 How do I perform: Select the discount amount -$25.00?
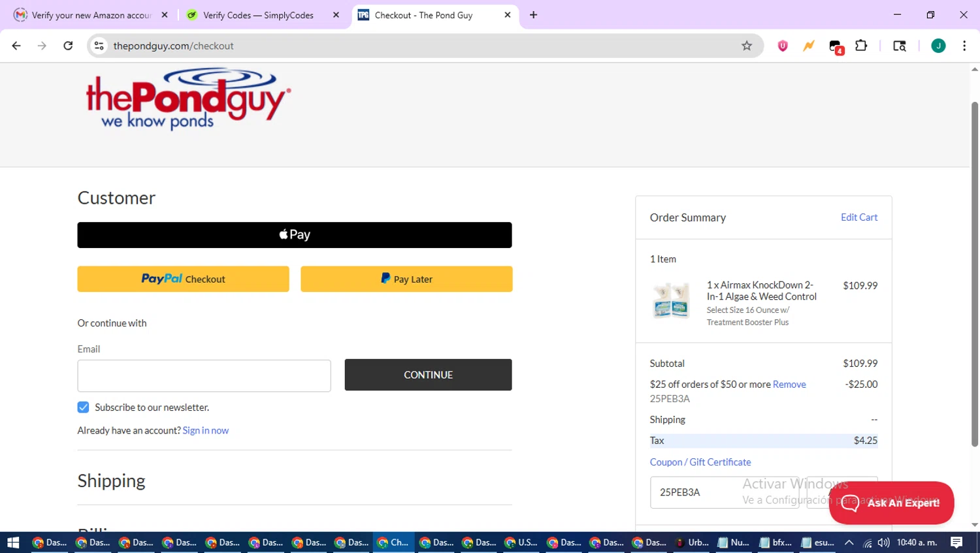pos(861,385)
